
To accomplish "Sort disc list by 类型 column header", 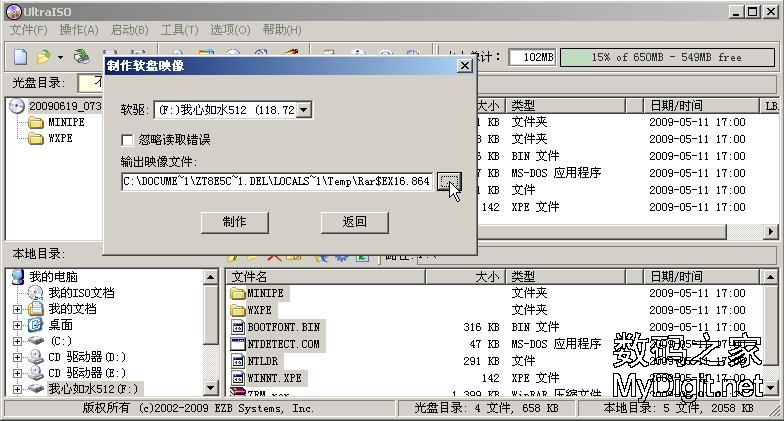I will coord(566,106).
